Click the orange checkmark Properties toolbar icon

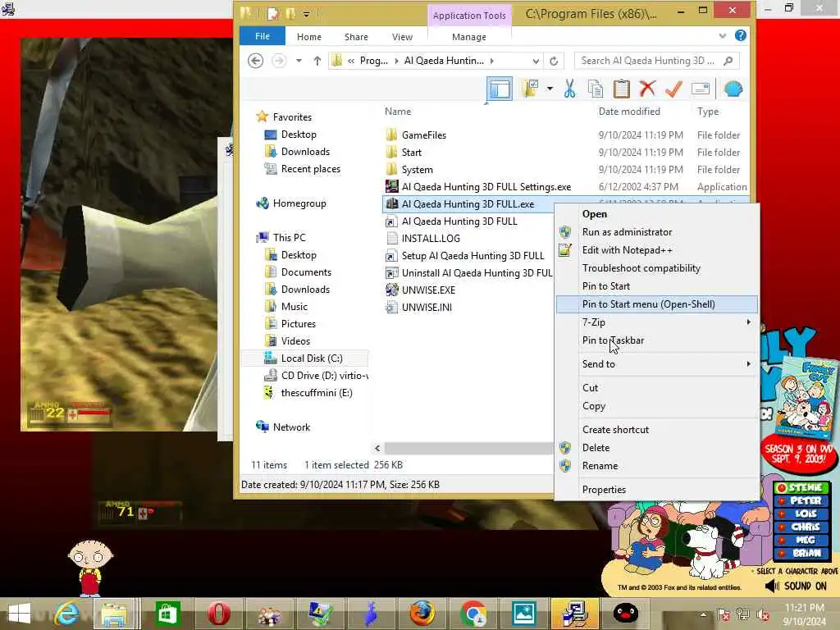point(673,89)
